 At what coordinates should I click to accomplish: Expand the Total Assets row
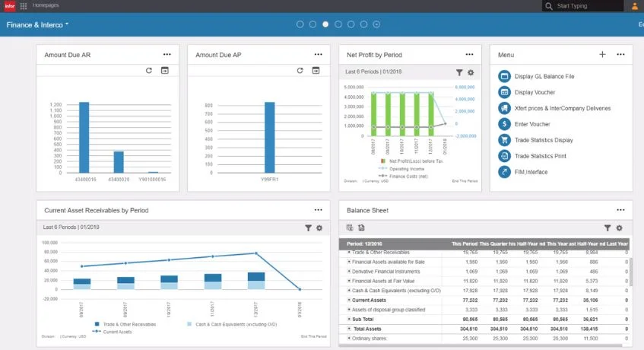tap(349, 329)
